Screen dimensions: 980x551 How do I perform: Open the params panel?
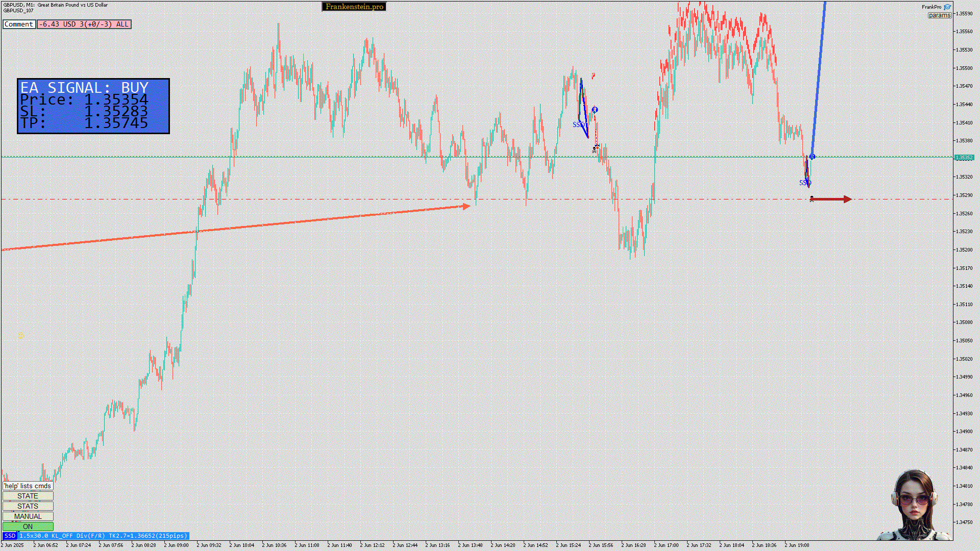(x=939, y=15)
